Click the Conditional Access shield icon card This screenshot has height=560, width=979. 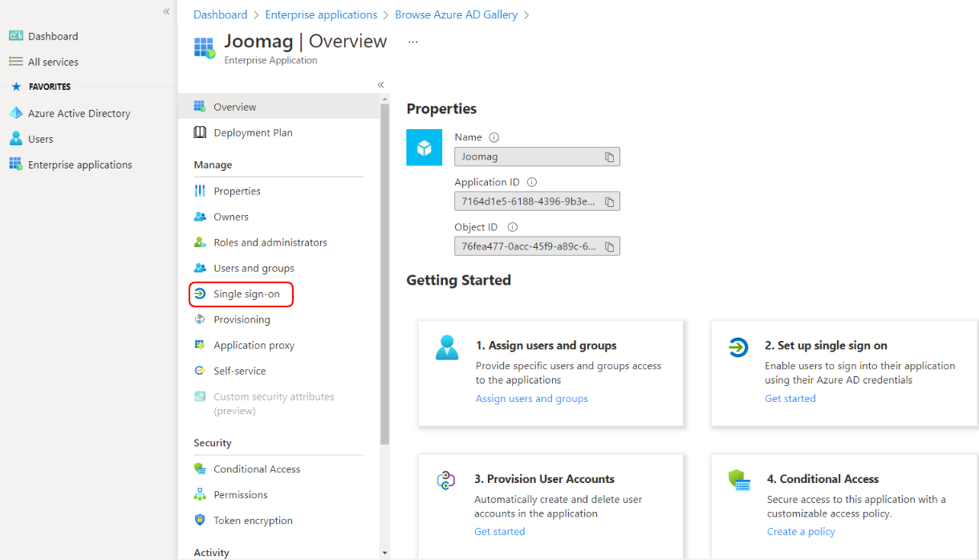739,481
